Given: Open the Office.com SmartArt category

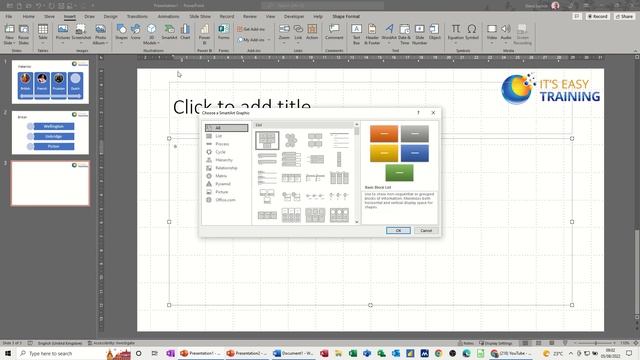Looking at the screenshot, I should pyautogui.click(x=226, y=200).
